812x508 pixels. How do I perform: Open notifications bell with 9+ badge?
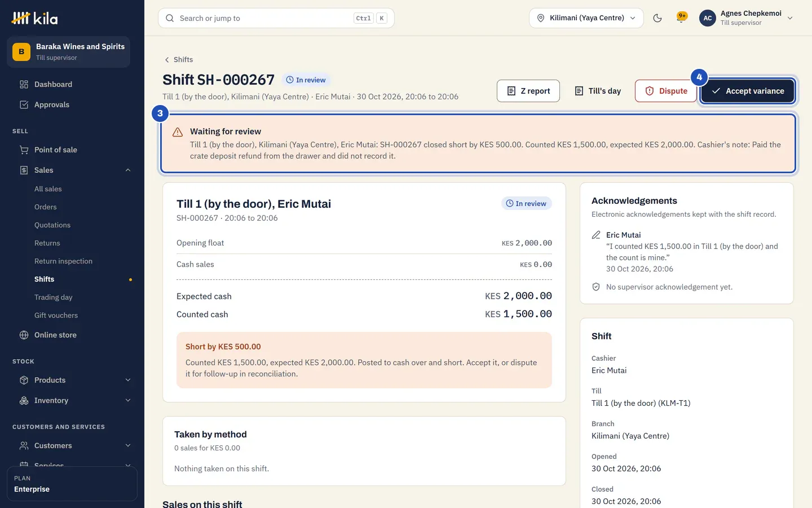(682, 18)
